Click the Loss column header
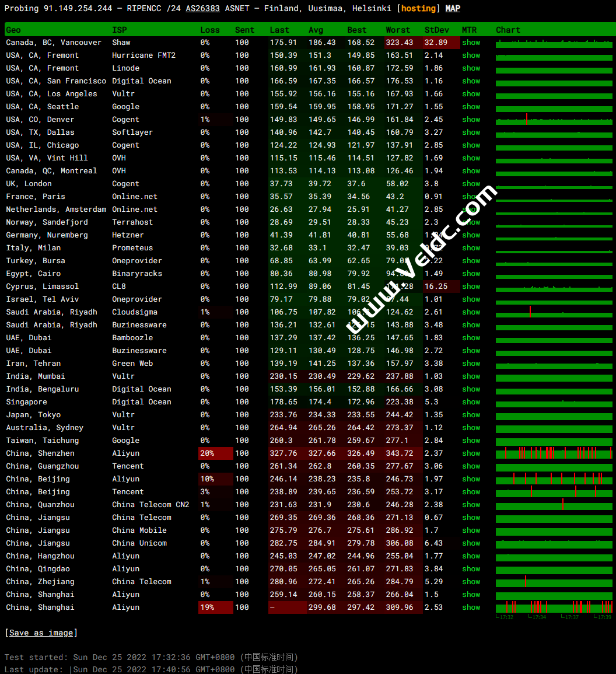 tap(210, 30)
